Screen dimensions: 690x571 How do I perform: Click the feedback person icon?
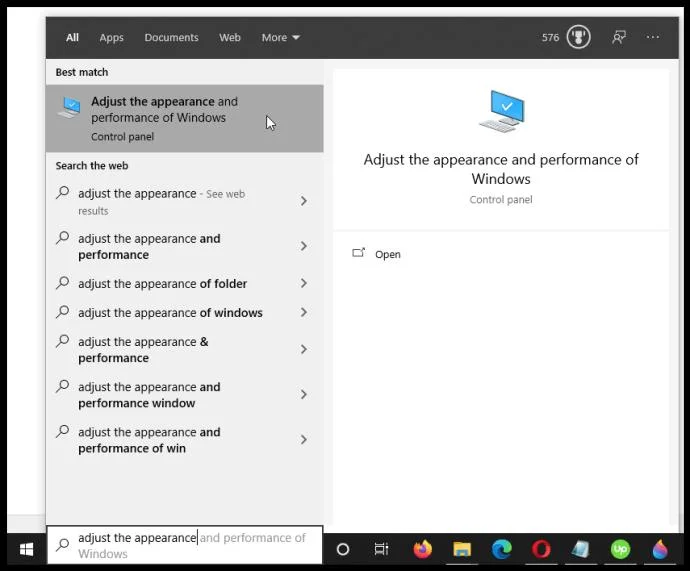coord(619,37)
